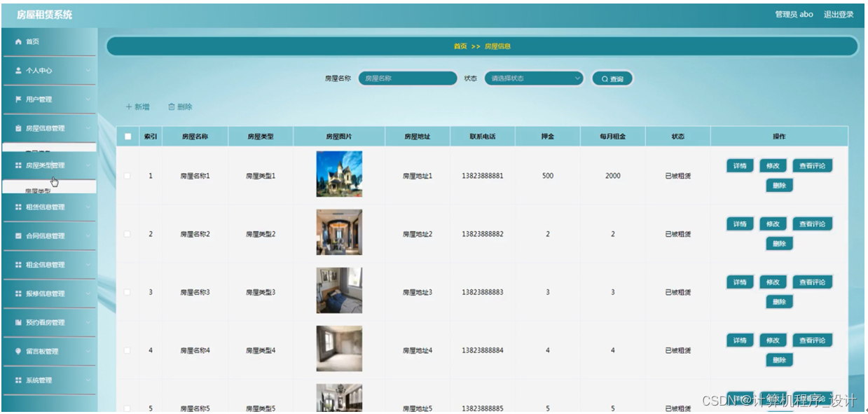Viewport: 868px width, 414px height.
Task: Click row-level 删除 for 房屋名称1
Action: click(x=779, y=186)
